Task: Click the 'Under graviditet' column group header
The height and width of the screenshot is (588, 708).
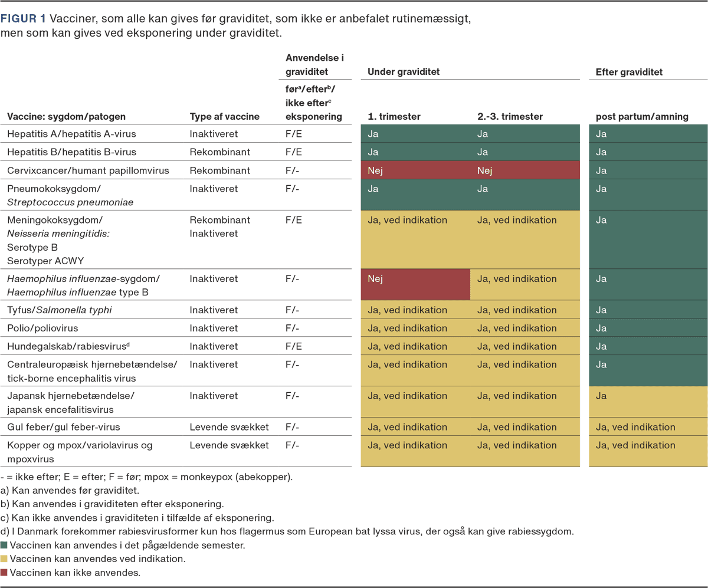Action: [x=404, y=72]
